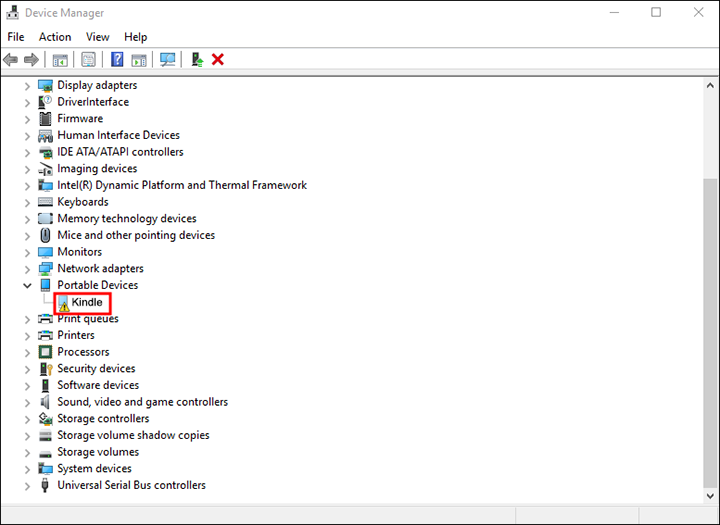Click the scrollbar up arrow
Viewport: 720px width, 525px height.
tap(710, 85)
